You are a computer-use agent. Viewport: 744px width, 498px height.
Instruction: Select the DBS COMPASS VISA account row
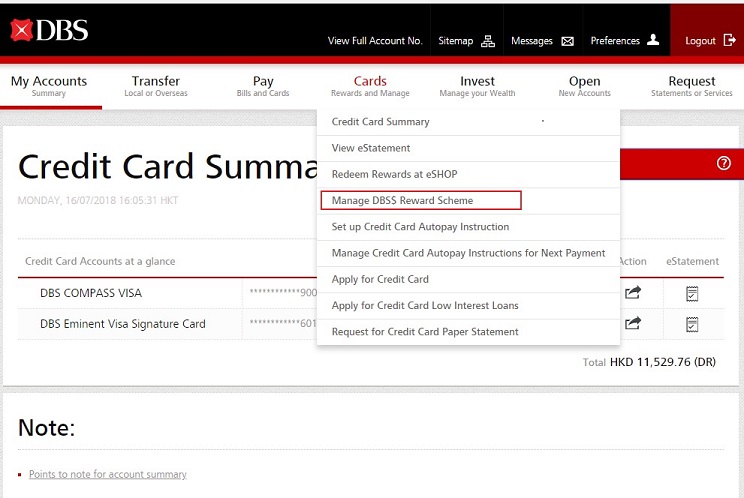click(x=91, y=293)
